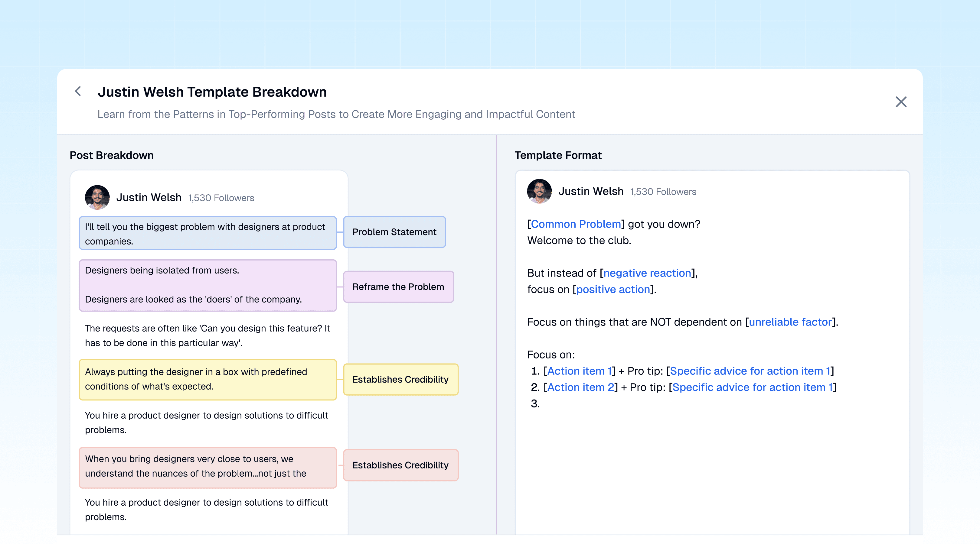Click the Action item 1 placeholder
980x544 pixels.
pos(579,371)
